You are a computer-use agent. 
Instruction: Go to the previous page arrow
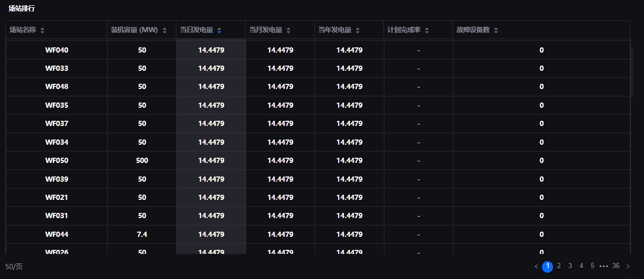click(x=536, y=267)
